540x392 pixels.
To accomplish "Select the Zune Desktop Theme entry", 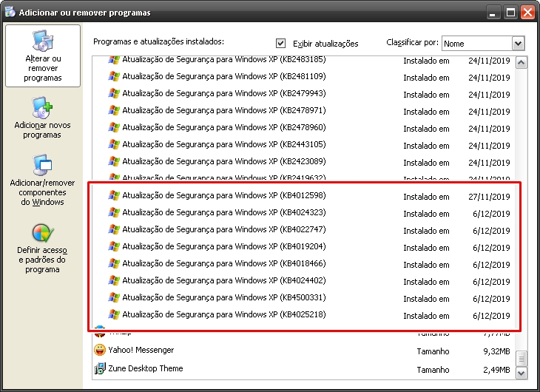I will [304, 369].
